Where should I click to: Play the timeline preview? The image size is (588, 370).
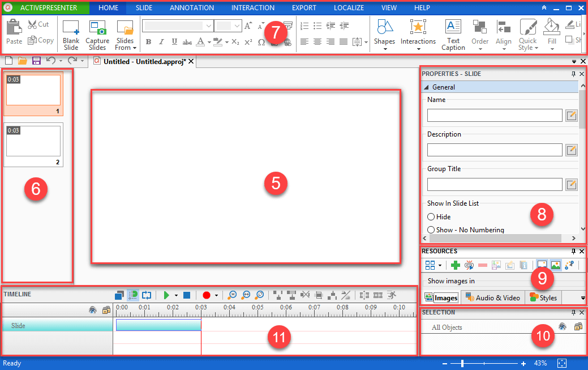coord(167,295)
